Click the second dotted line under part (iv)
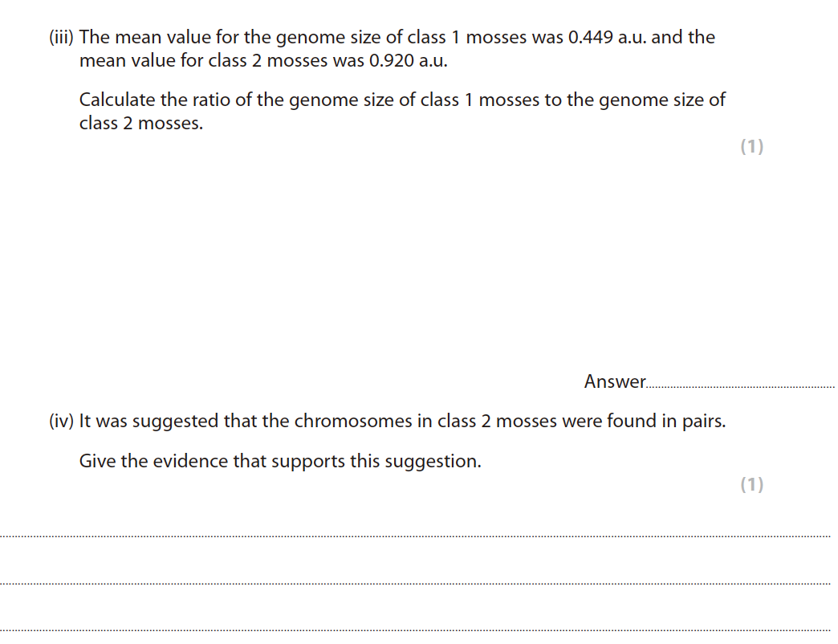This screenshot has width=838, height=644. [416, 584]
